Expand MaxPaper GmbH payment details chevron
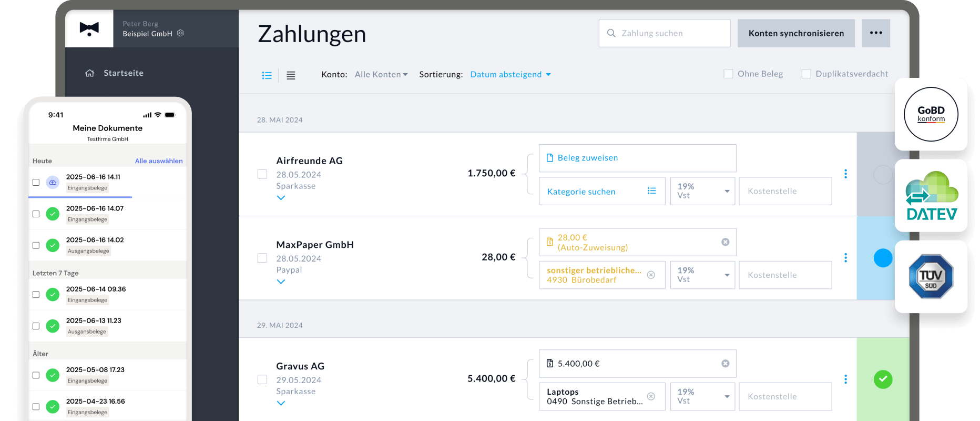Image resolution: width=980 pixels, height=421 pixels. 281,282
